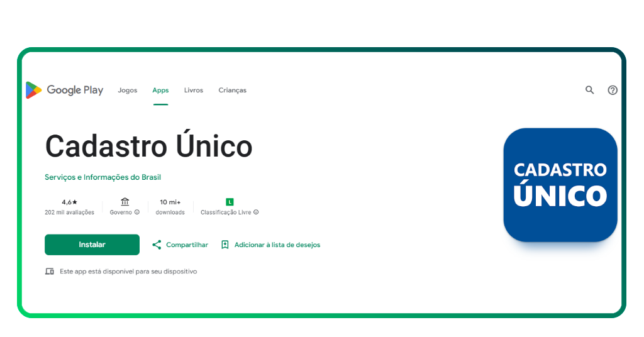Viewport: 644px width, 337px height.
Task: View the 202 mil avaliações reviews label
Action: click(69, 213)
